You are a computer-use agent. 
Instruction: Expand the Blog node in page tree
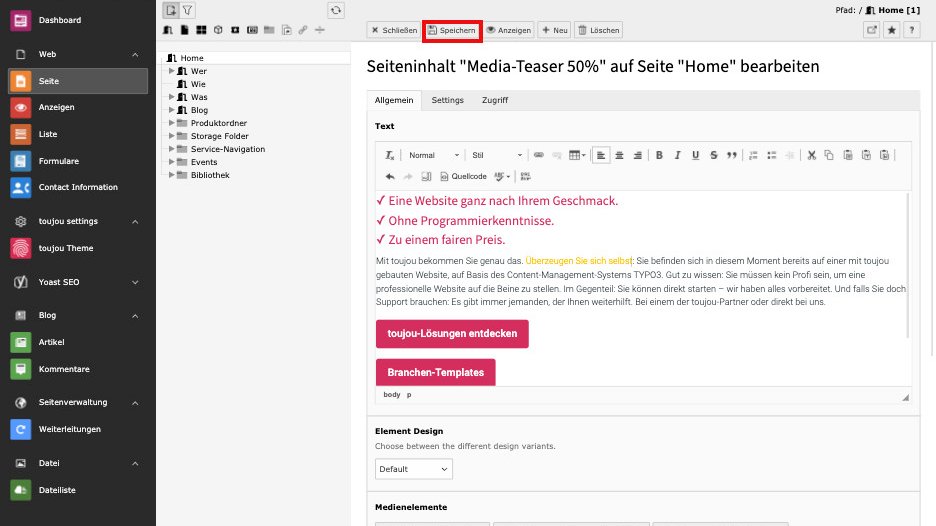(172, 110)
